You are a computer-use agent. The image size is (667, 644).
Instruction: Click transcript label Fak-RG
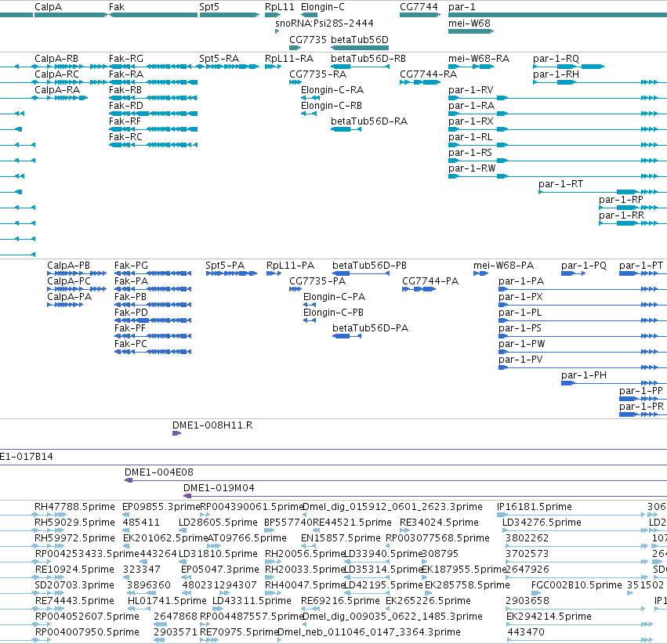(x=126, y=58)
